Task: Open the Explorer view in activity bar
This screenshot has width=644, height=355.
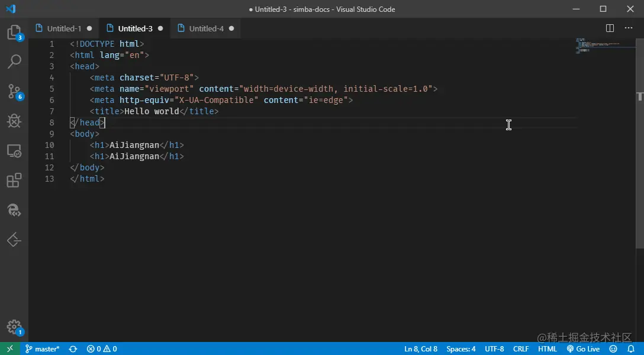Action: click(14, 32)
